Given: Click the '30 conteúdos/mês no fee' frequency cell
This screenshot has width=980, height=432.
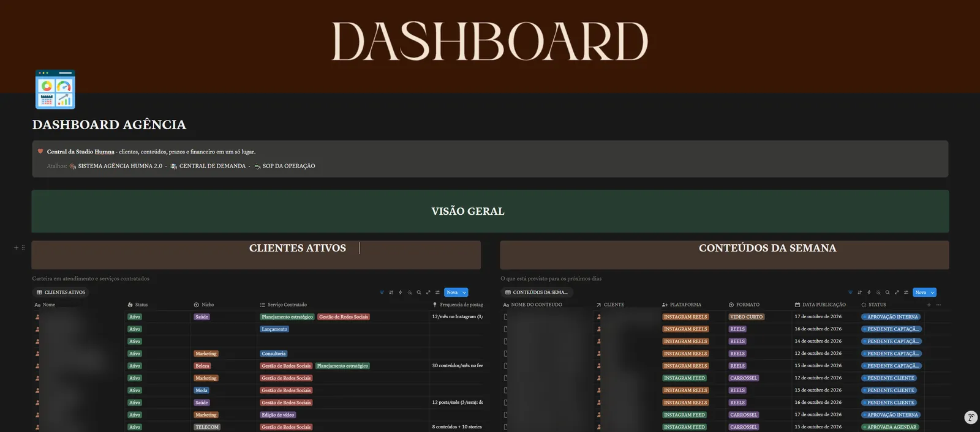Looking at the screenshot, I should (458, 366).
